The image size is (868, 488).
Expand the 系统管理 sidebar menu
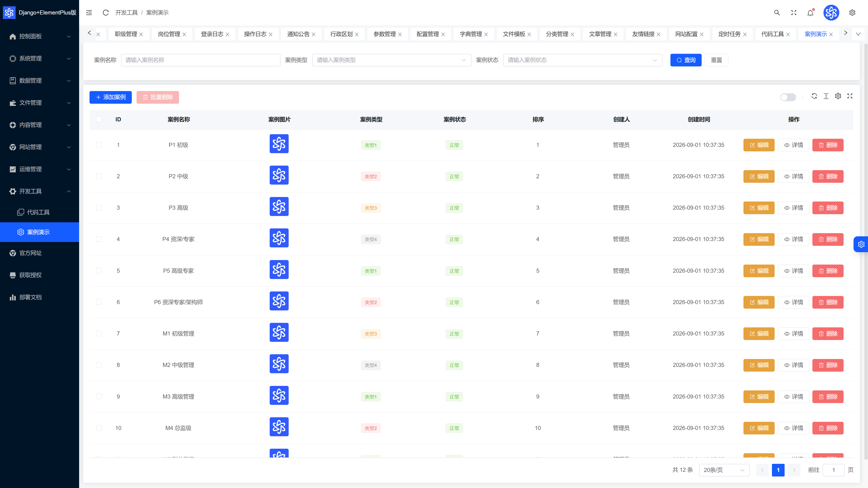[39, 58]
